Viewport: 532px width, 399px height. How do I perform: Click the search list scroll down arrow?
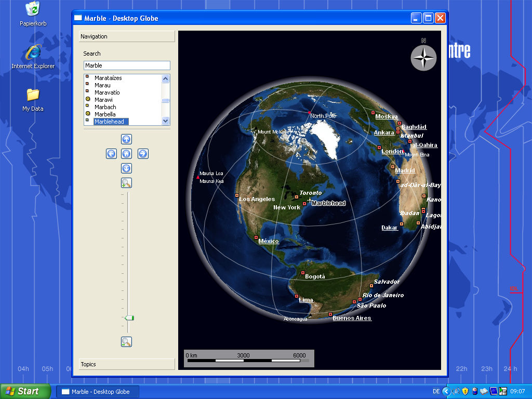pyautogui.click(x=166, y=121)
